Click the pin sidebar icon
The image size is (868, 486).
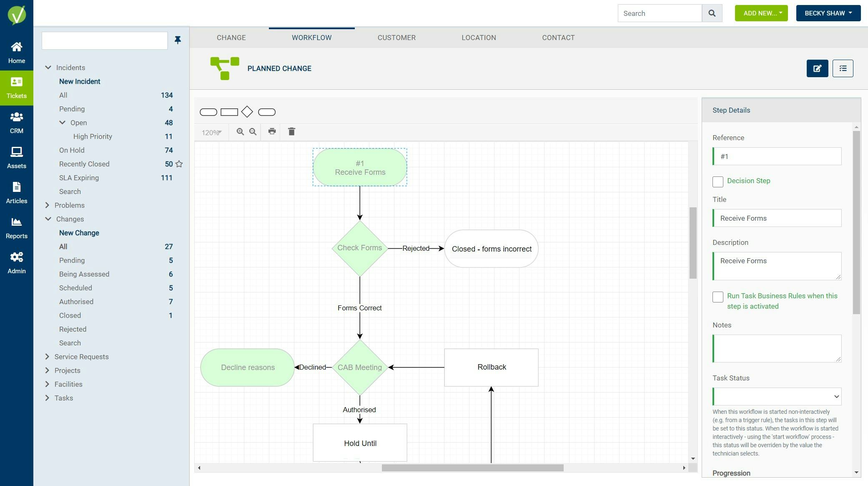pyautogui.click(x=178, y=40)
